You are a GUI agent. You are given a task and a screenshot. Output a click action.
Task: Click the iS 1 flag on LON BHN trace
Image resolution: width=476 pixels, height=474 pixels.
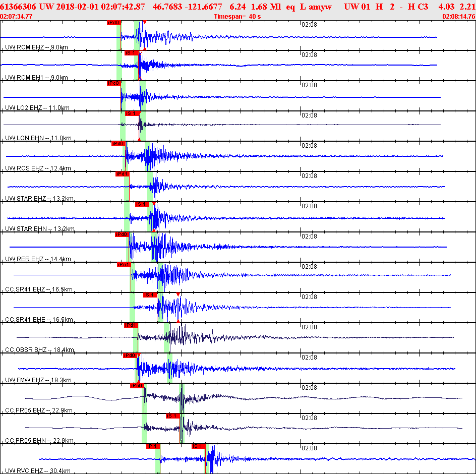point(132,113)
